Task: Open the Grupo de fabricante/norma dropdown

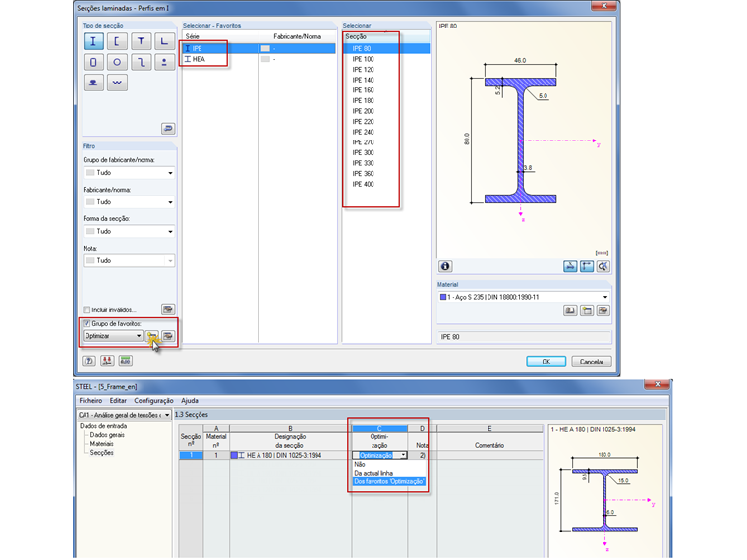Action: 129,173
